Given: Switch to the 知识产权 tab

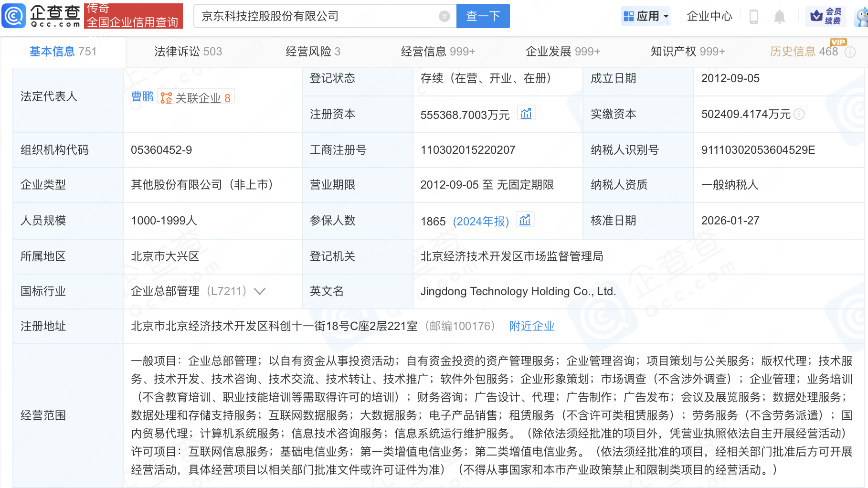Looking at the screenshot, I should 688,52.
